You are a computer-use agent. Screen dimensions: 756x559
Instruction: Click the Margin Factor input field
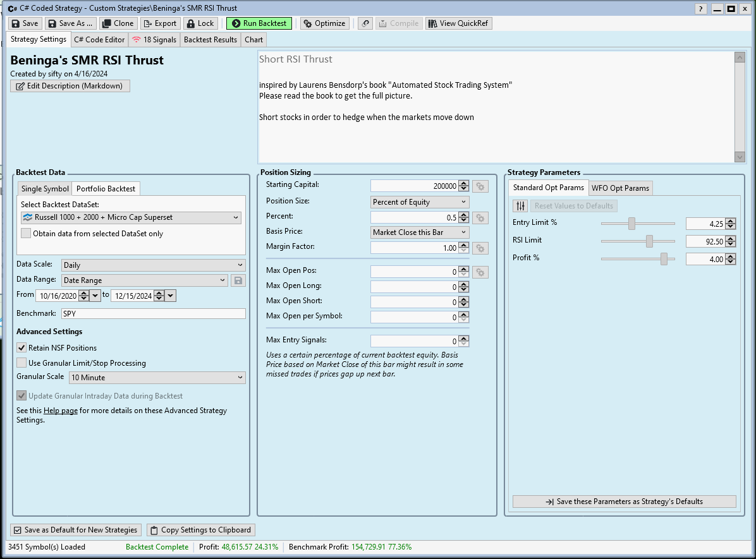click(414, 248)
